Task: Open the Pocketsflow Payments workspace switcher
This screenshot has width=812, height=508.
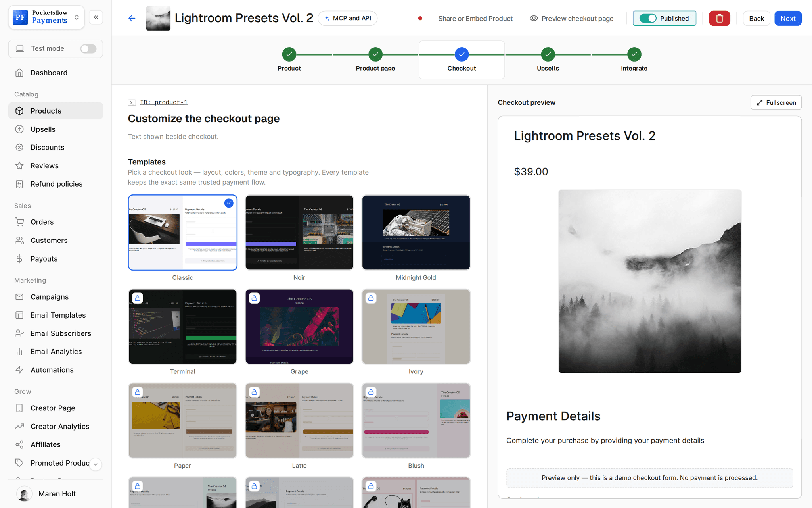Action: coord(46,17)
